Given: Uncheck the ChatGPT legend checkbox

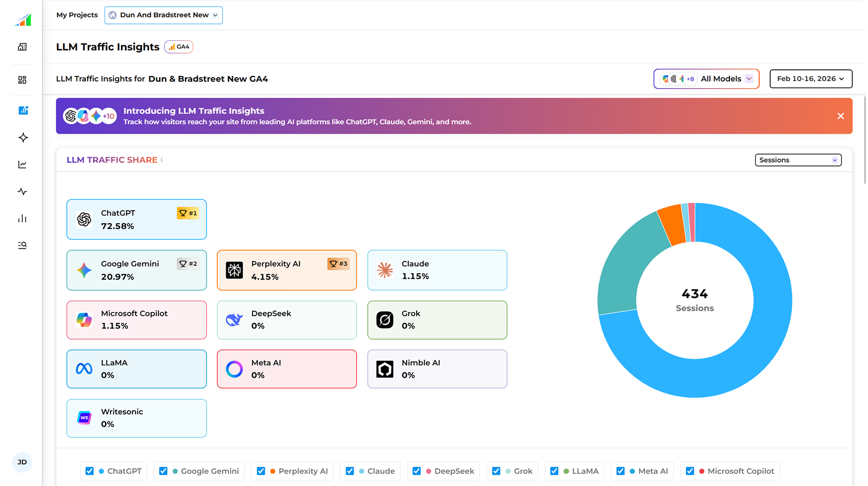Looking at the screenshot, I should (x=89, y=471).
